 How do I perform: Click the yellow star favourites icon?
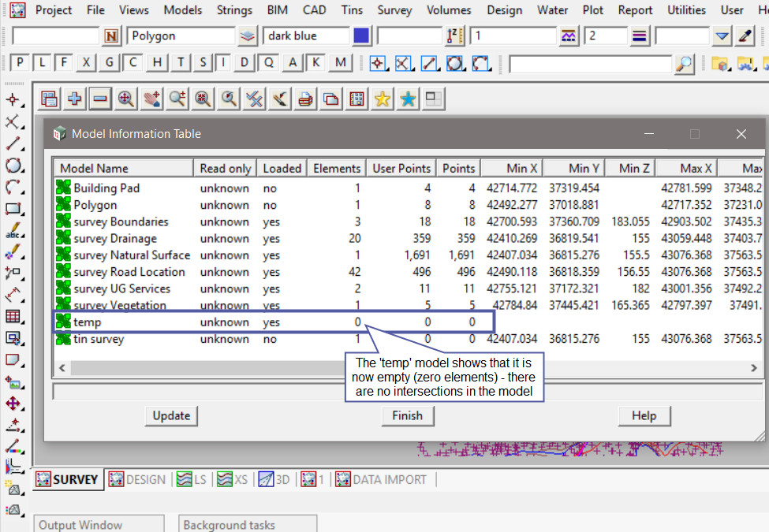382,99
